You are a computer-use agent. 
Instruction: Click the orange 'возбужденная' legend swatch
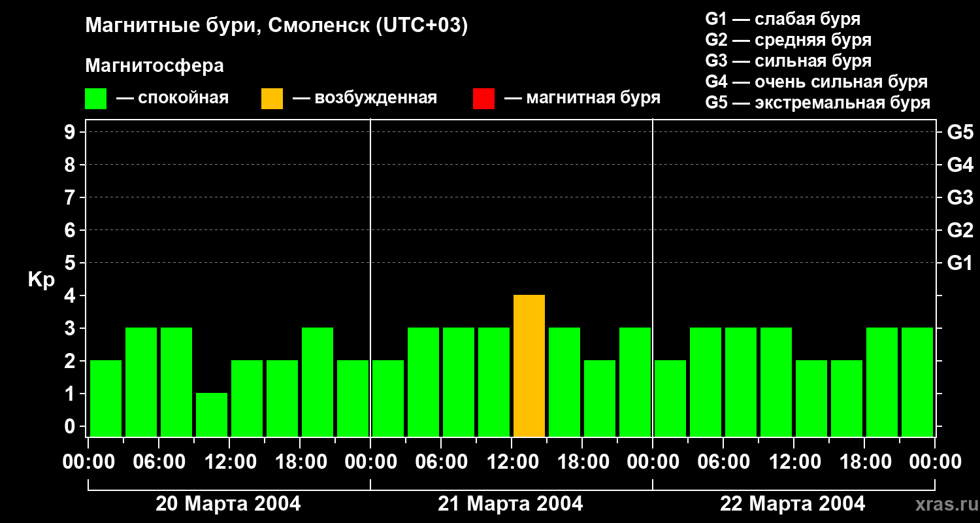[x=272, y=99]
